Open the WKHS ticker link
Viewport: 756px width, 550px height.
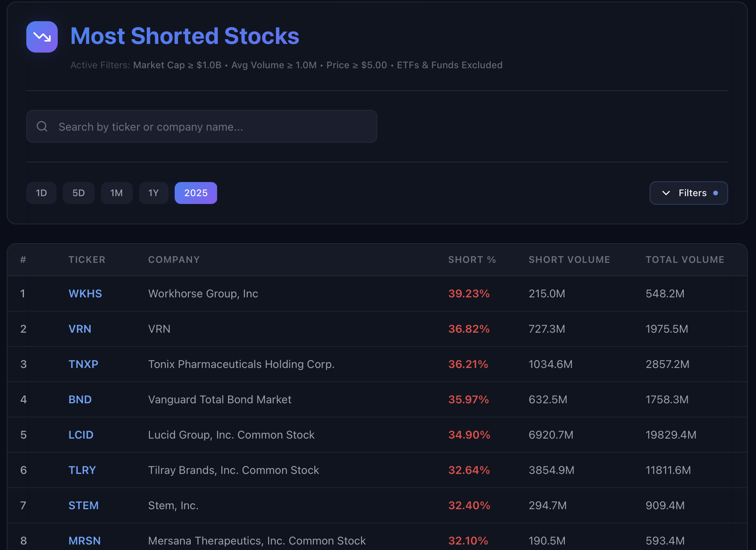tap(85, 293)
